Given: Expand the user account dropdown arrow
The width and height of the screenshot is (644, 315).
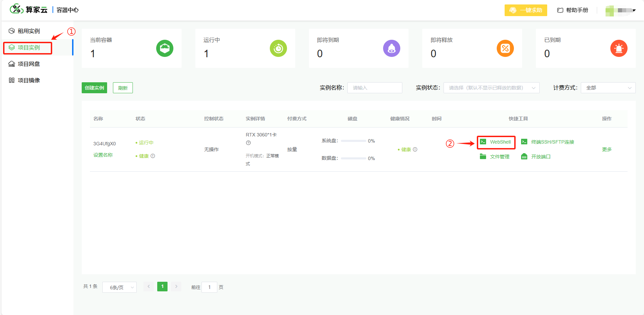Looking at the screenshot, I should pos(634,10).
